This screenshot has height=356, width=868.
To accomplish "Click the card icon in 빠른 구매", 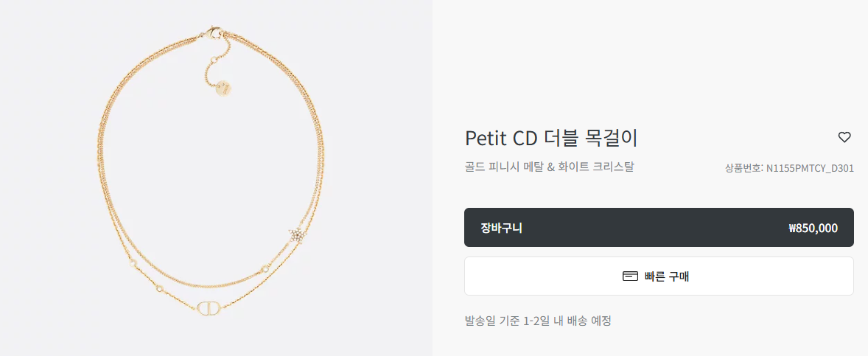I will point(631,276).
